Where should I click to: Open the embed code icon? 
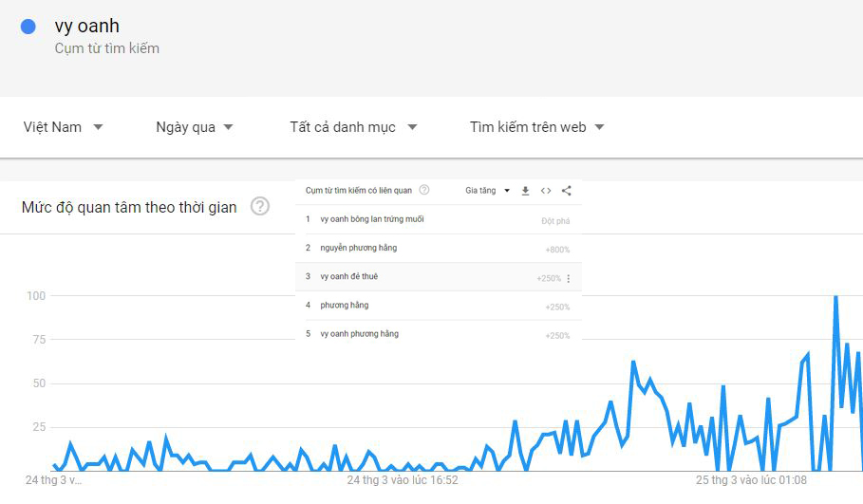546,191
